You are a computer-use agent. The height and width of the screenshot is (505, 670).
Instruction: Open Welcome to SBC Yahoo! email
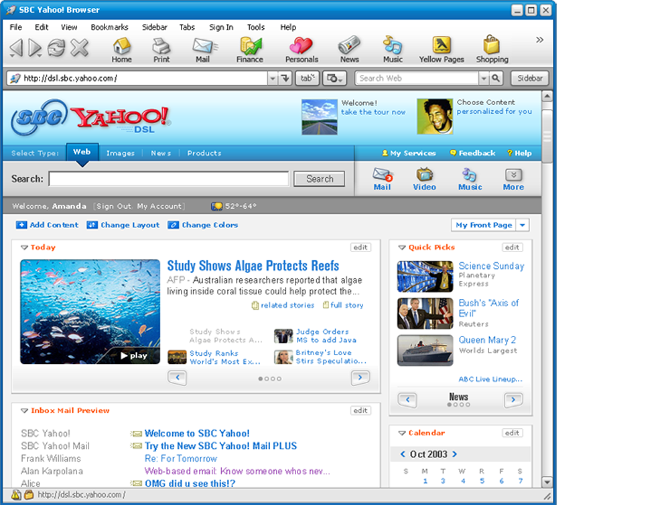coord(197,433)
